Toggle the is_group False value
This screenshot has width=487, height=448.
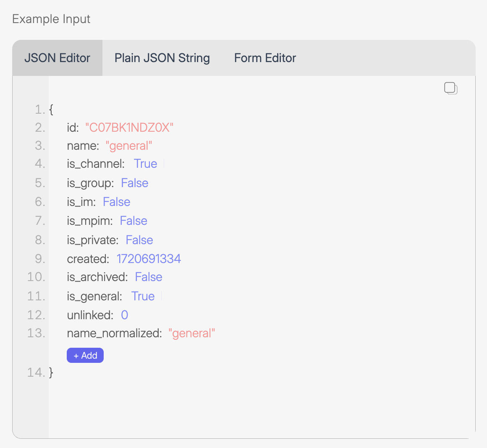pyautogui.click(x=134, y=183)
